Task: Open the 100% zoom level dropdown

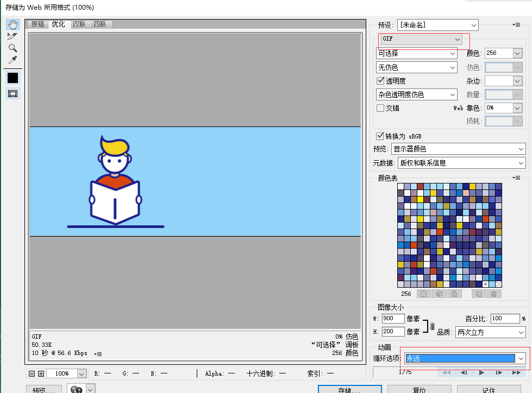Action: coord(82,373)
